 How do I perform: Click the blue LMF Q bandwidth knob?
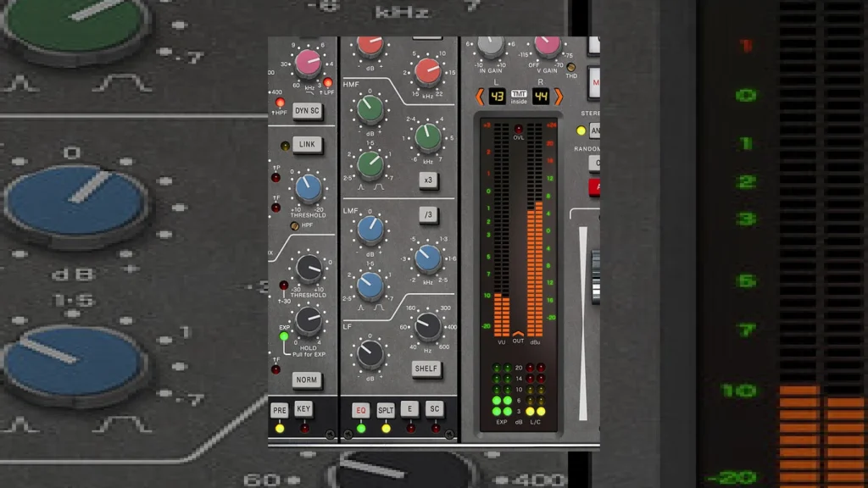click(x=370, y=285)
